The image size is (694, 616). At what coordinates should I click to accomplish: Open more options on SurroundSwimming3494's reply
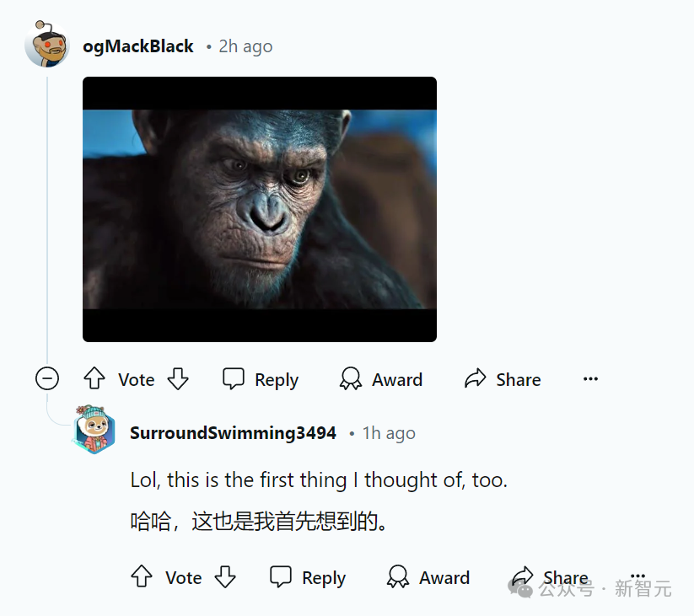coord(638,575)
